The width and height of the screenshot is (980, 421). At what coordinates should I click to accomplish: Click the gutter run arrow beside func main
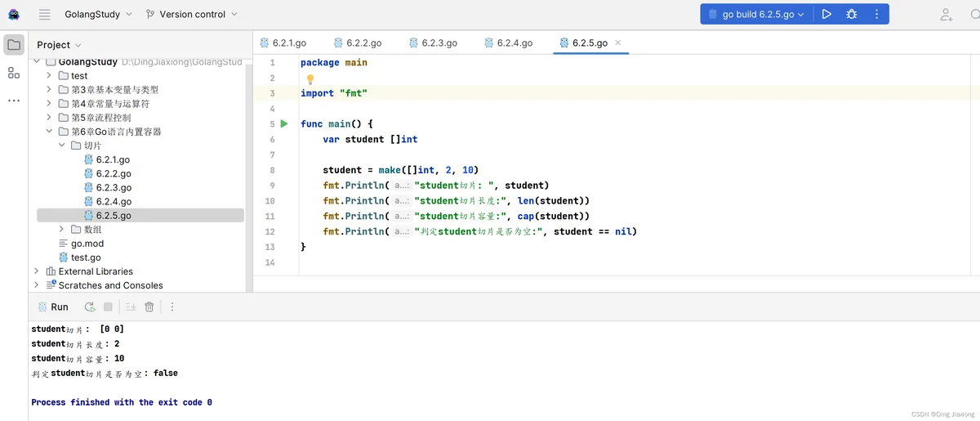point(284,123)
